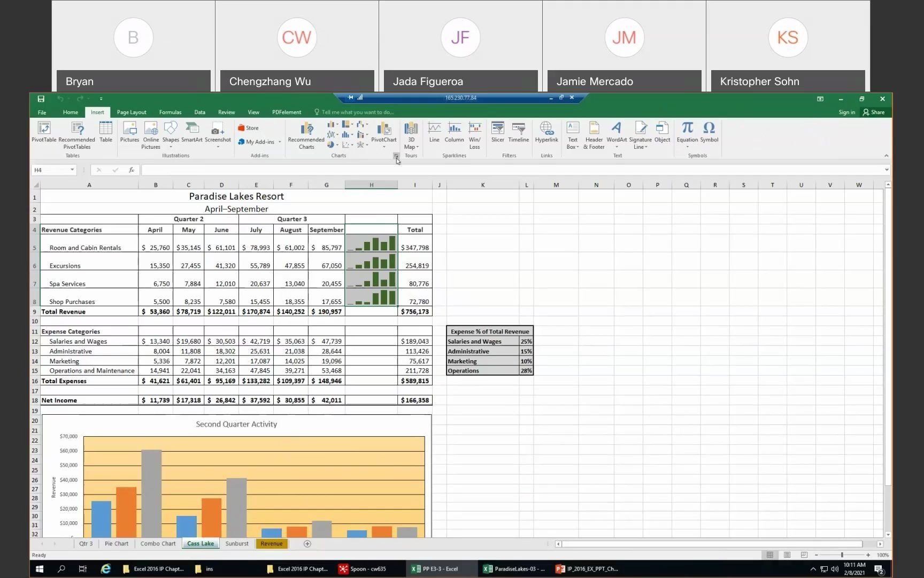The image size is (924, 578).
Task: Switch to the Formulas ribbon tab
Action: point(170,112)
